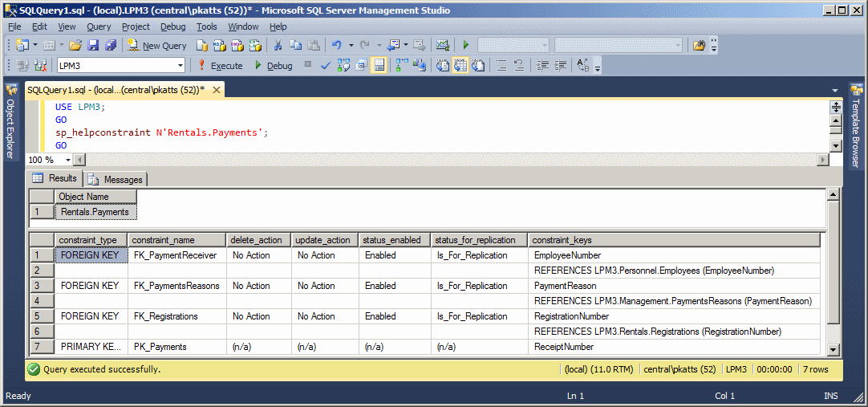Click the New Query button
868x407 pixels.
(x=157, y=46)
